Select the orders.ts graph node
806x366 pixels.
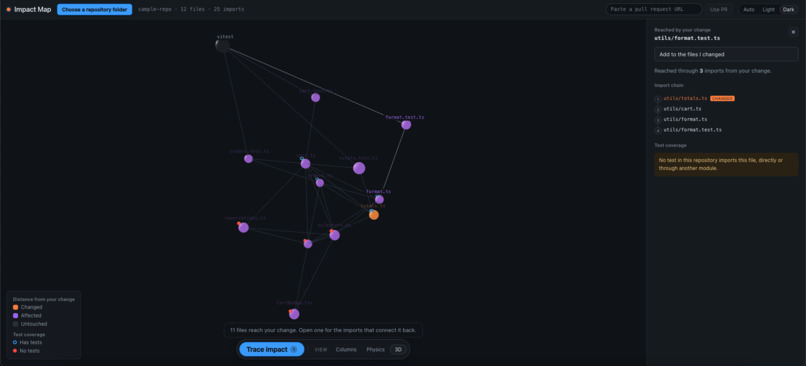click(320, 183)
